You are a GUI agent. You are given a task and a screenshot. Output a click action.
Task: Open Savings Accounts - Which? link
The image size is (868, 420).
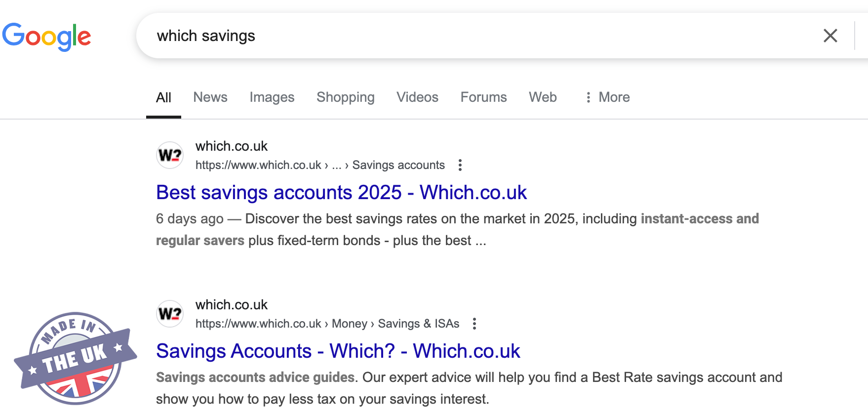(338, 351)
